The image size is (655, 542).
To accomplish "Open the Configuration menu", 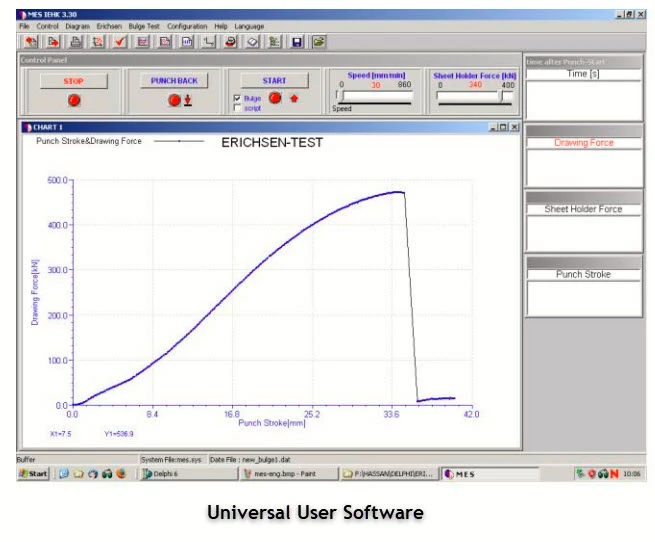I will click(x=187, y=26).
